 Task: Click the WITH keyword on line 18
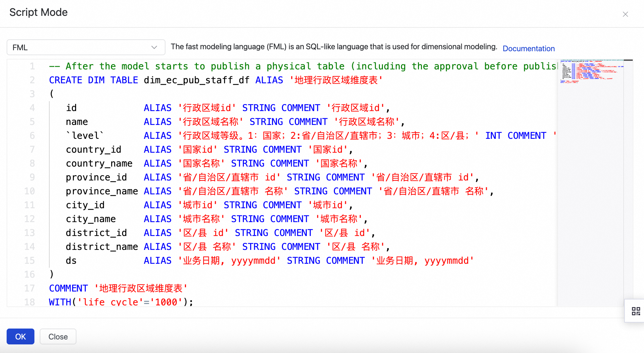coord(60,302)
